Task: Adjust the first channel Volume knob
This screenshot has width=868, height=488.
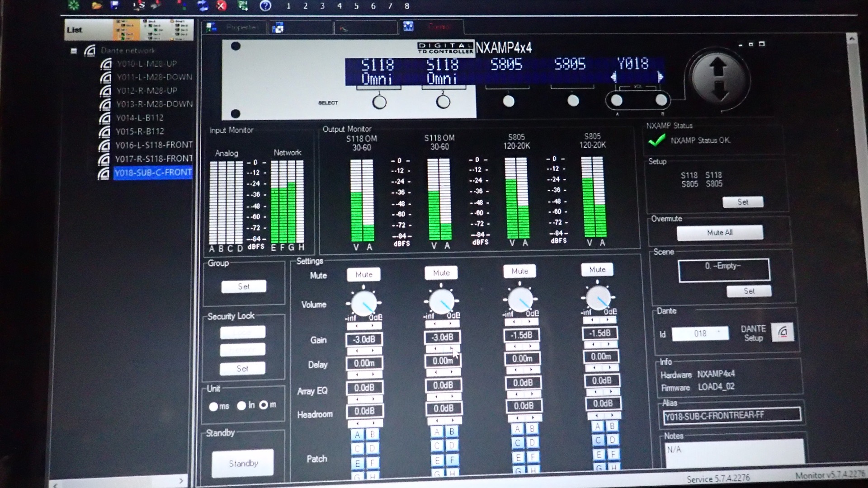Action: pos(363,303)
